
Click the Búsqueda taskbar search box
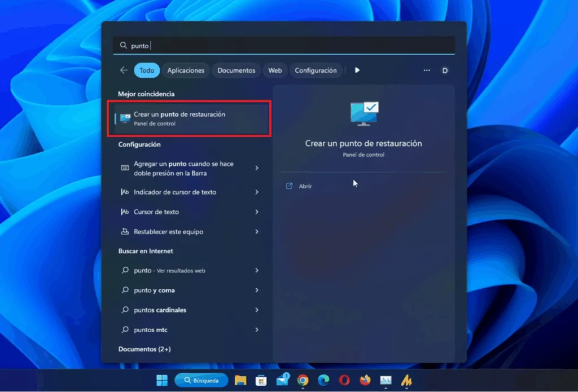[202, 380]
